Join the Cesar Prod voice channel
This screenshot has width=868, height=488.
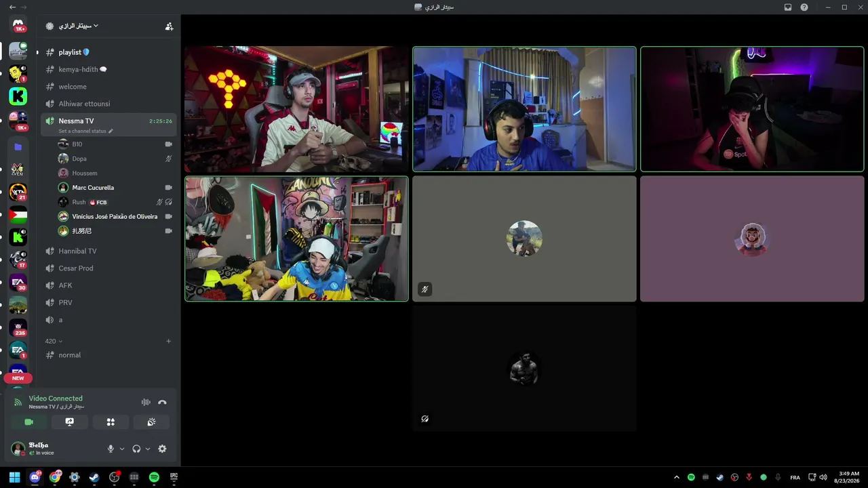pos(108,268)
